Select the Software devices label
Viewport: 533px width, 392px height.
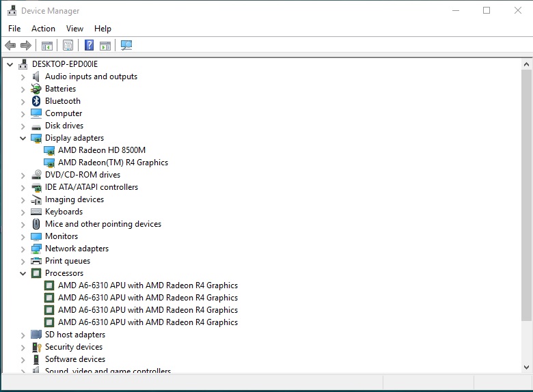75,359
